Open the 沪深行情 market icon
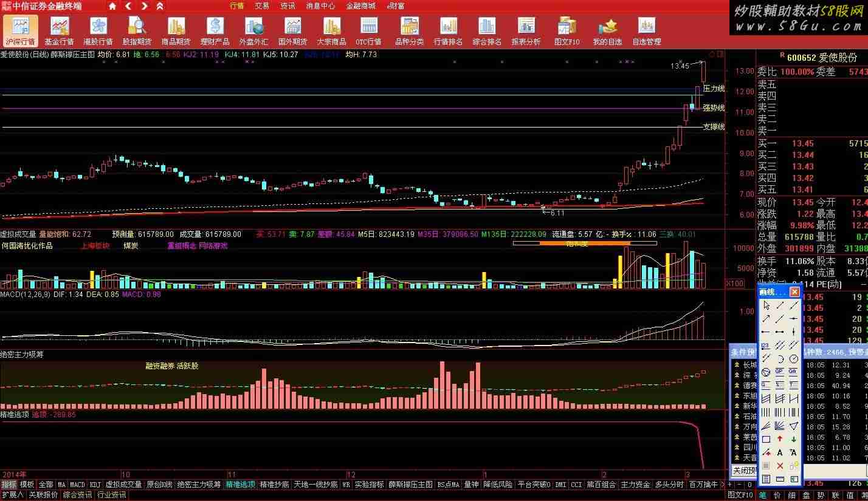Viewport: 868px width, 501px height. click(x=21, y=31)
